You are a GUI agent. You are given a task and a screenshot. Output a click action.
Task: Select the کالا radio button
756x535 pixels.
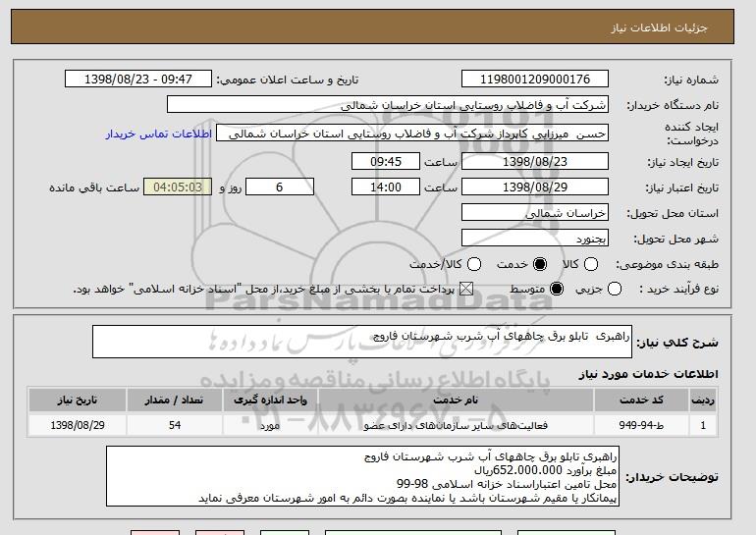pyautogui.click(x=591, y=264)
